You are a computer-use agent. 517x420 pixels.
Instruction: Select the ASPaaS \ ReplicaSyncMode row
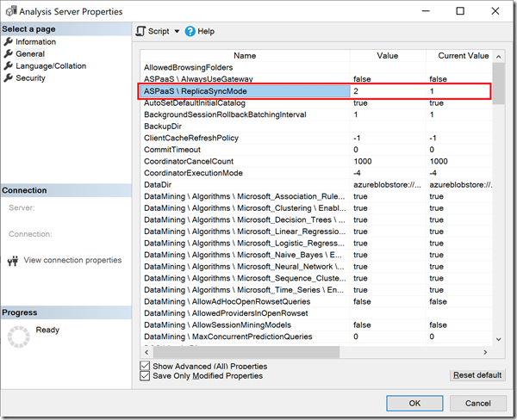click(x=316, y=91)
